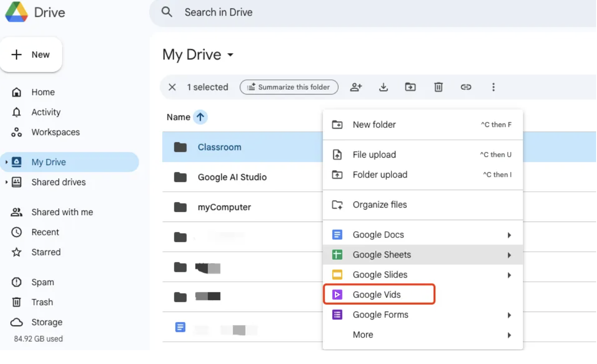This screenshot has width=597, height=364.
Task: Click the New button
Action: coord(31,55)
